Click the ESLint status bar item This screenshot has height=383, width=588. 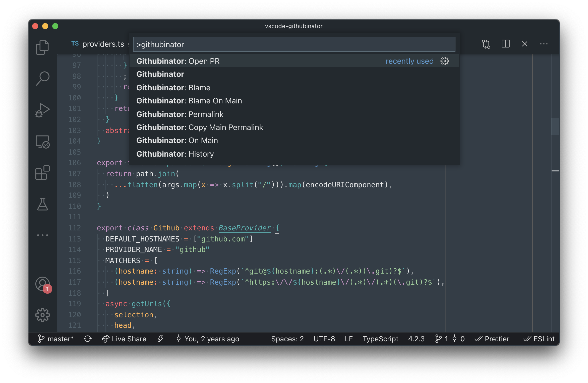538,338
